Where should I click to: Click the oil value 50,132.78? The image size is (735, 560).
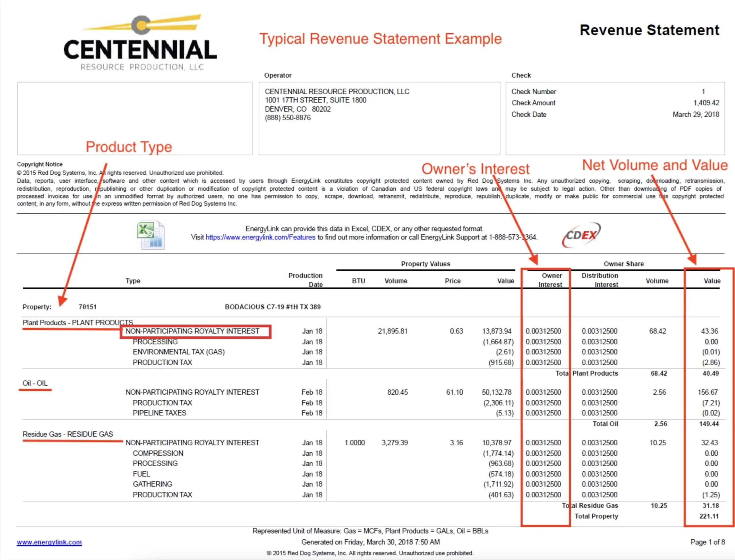click(x=496, y=392)
